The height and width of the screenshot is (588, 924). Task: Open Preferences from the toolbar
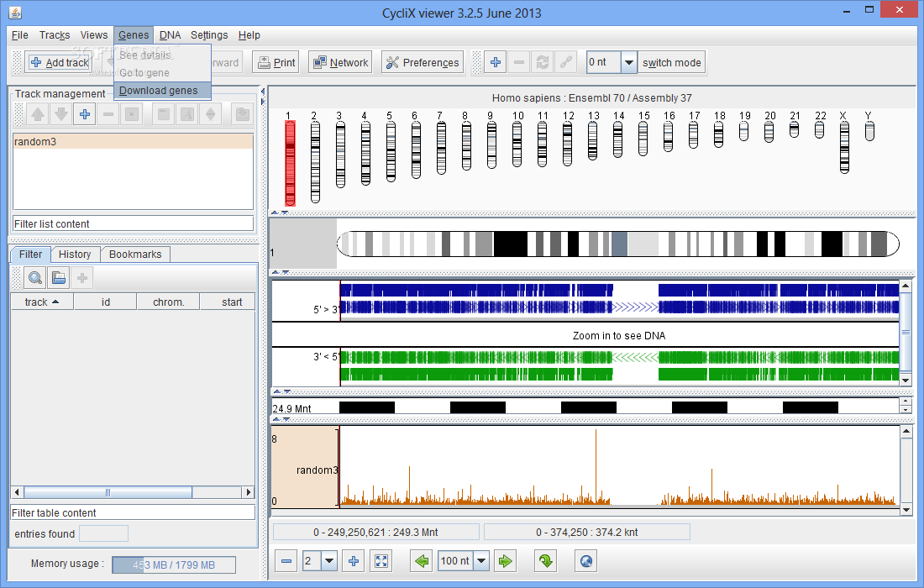coord(423,62)
